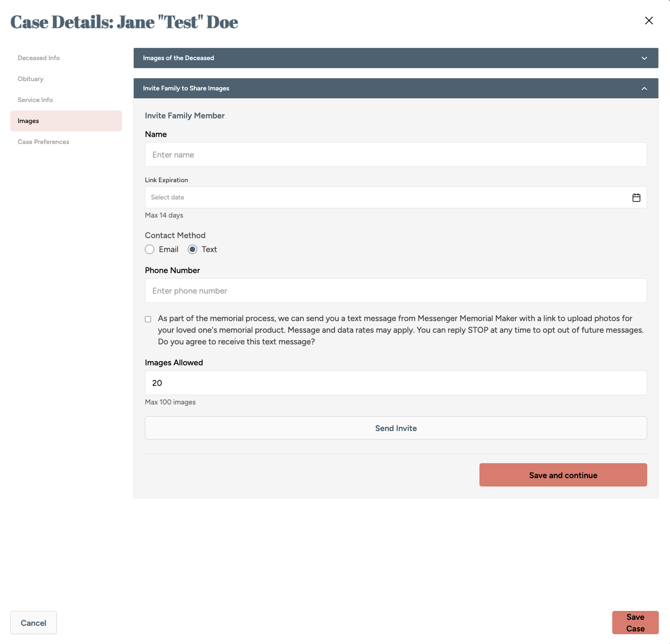Select the Images sidebar item

[x=28, y=121]
